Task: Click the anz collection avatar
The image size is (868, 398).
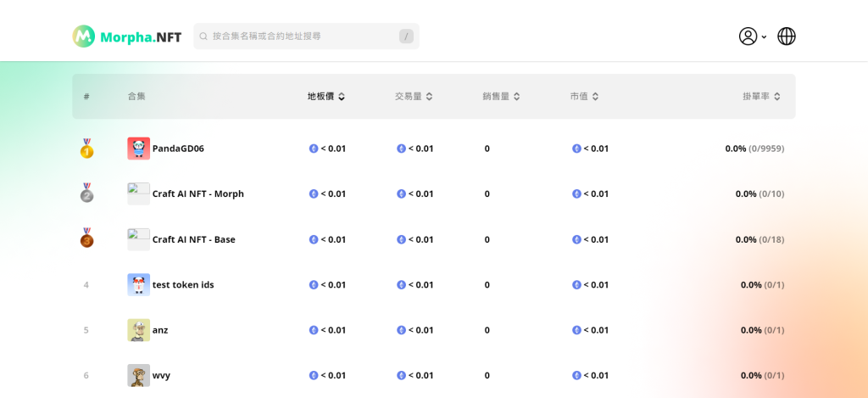Action: 139,330
